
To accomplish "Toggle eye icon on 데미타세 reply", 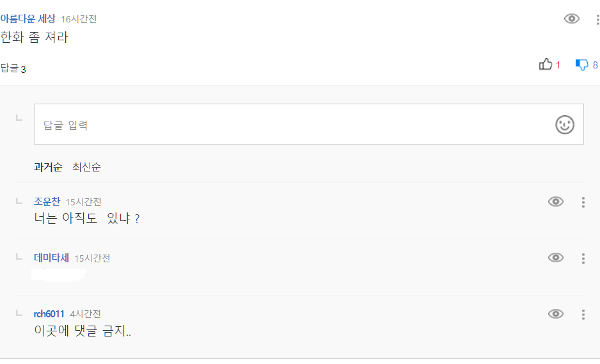I will click(556, 258).
